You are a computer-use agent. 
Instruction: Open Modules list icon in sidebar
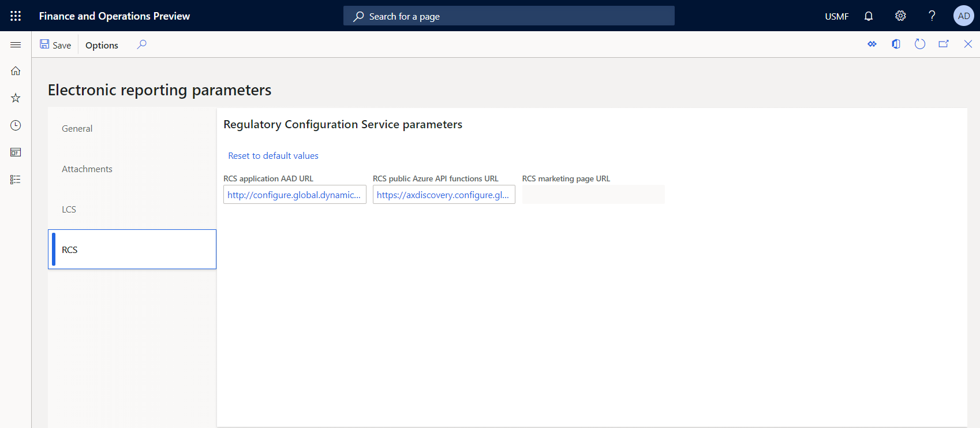point(16,180)
